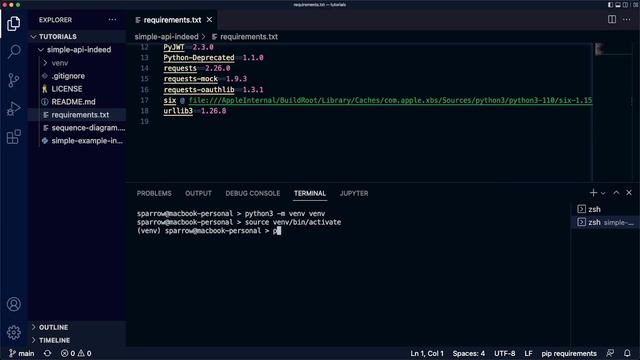Open editor more actions ellipsis
This screenshot has width=640, height=360.
pyautogui.click(x=627, y=20)
